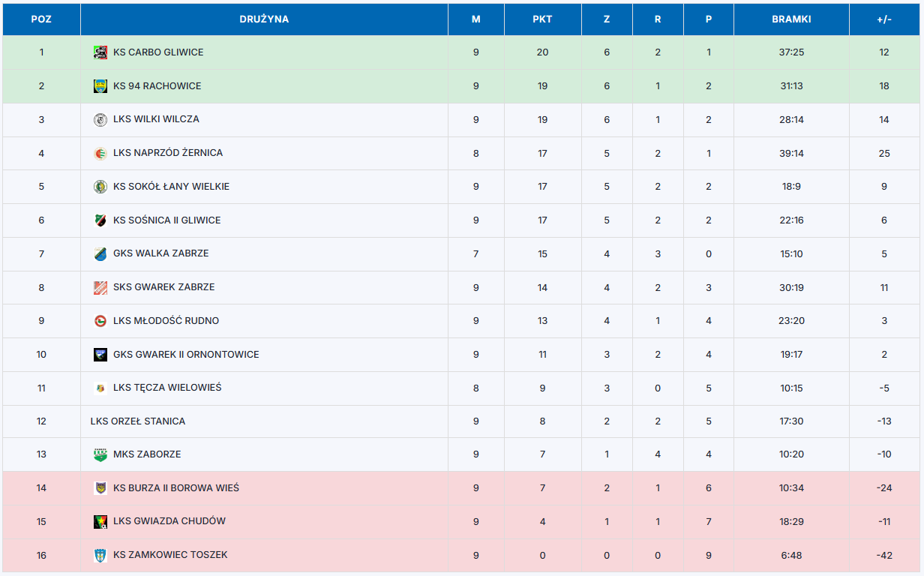
Task: Open the KS Zamkowiec Toszek team link
Action: click(x=170, y=555)
